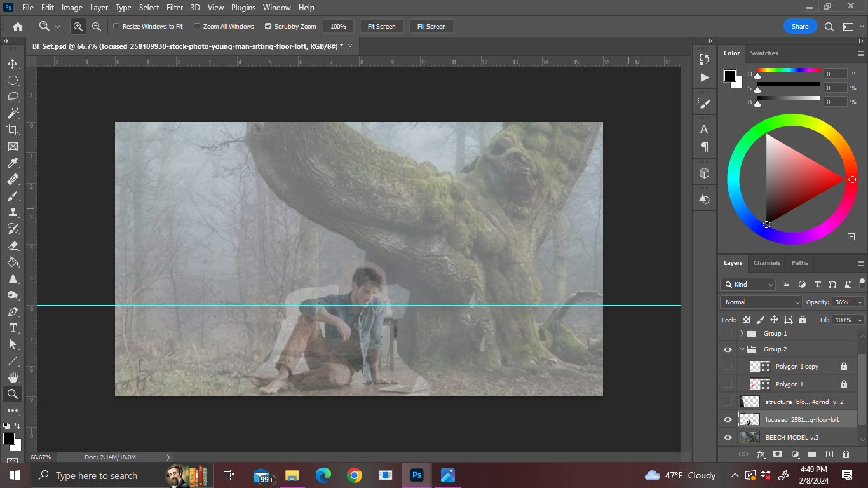868x488 pixels.
Task: Click the foreground color swatch in Color panel
Action: (x=730, y=76)
